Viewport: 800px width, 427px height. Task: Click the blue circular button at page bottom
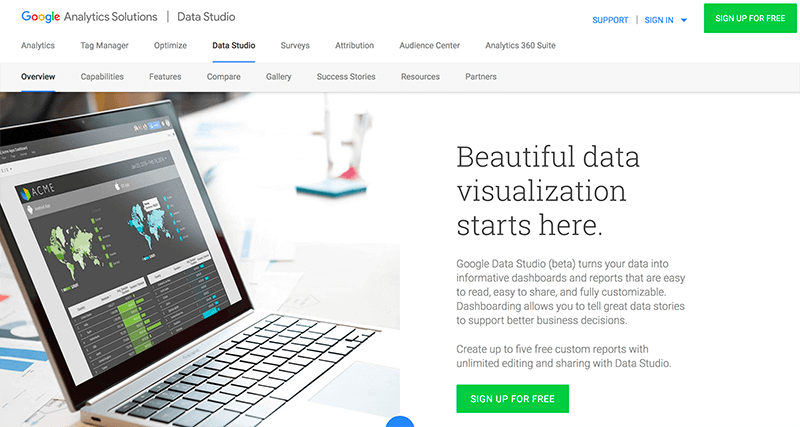399,422
